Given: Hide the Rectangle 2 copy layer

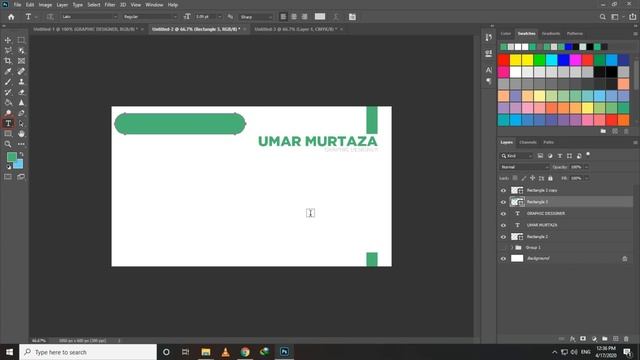Looking at the screenshot, I should pyautogui.click(x=503, y=190).
